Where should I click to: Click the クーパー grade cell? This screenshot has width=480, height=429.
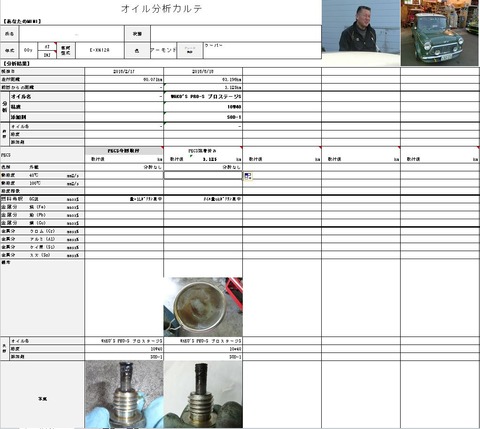coord(262,50)
